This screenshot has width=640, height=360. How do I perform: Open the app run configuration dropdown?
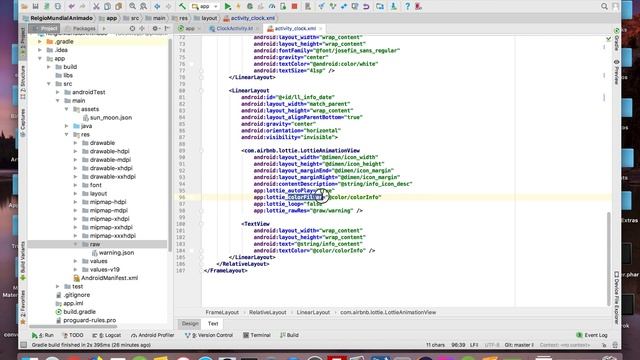click(205, 7)
